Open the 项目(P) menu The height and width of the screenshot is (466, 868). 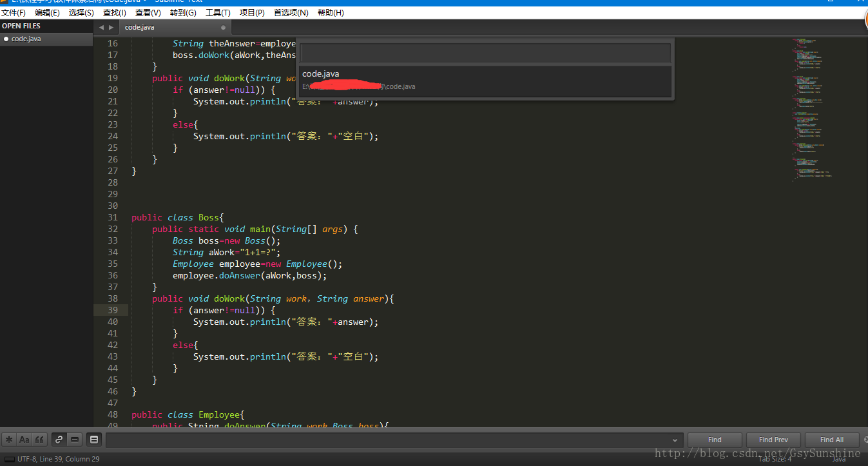click(252, 13)
